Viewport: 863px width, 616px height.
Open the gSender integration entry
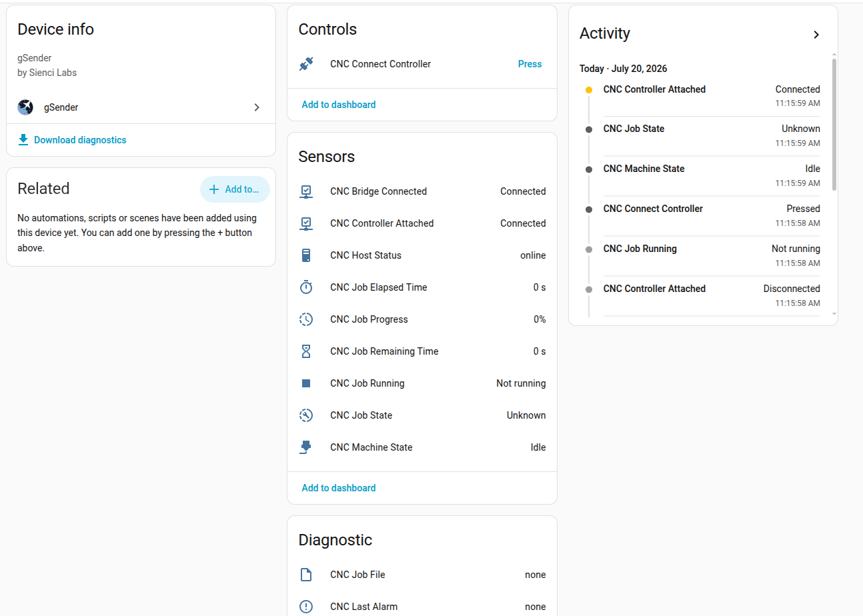pos(141,107)
